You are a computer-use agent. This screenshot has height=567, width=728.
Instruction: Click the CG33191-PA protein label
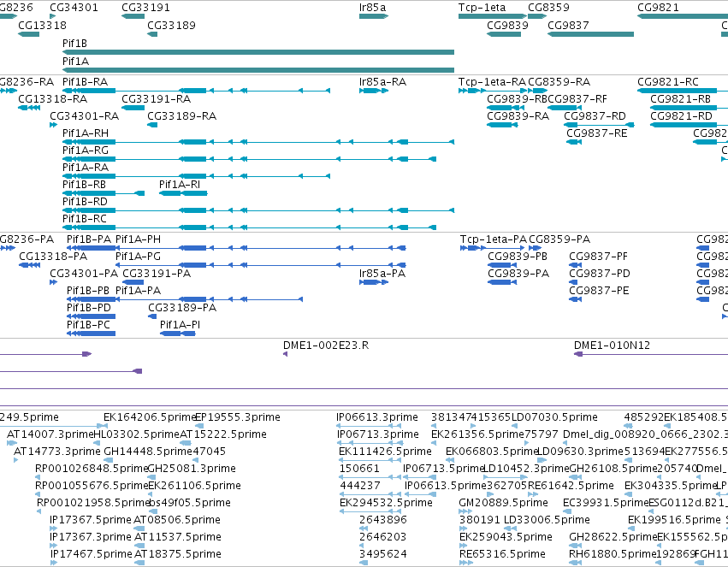pos(157,274)
